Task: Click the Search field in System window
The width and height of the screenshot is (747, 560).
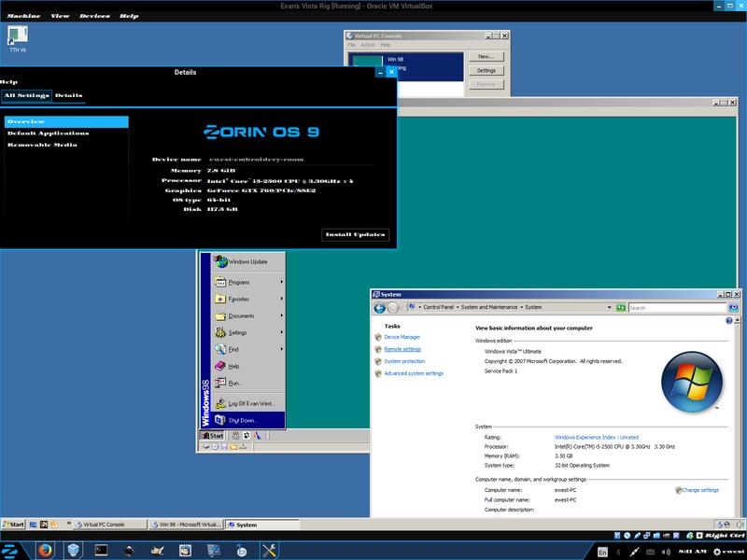Action: (677, 308)
